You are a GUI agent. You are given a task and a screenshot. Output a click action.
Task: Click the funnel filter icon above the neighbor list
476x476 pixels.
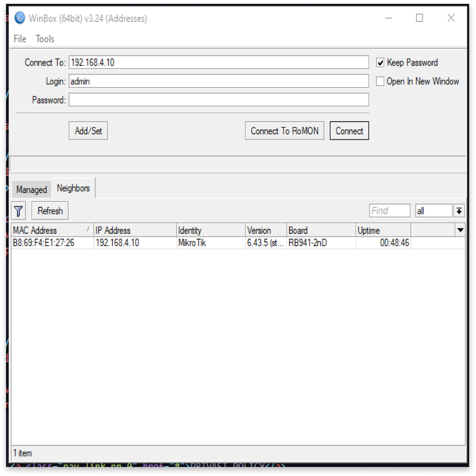click(x=19, y=210)
